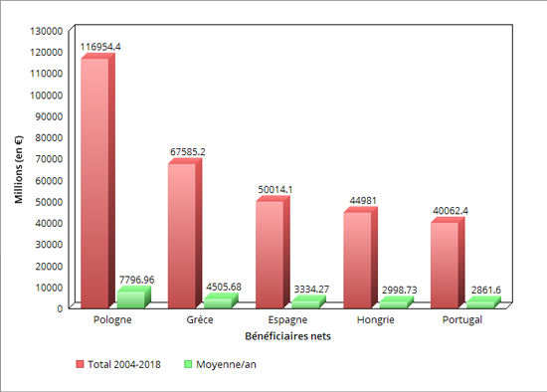Click the red Total 2004-2018 legend swatch

pyautogui.click(x=80, y=364)
